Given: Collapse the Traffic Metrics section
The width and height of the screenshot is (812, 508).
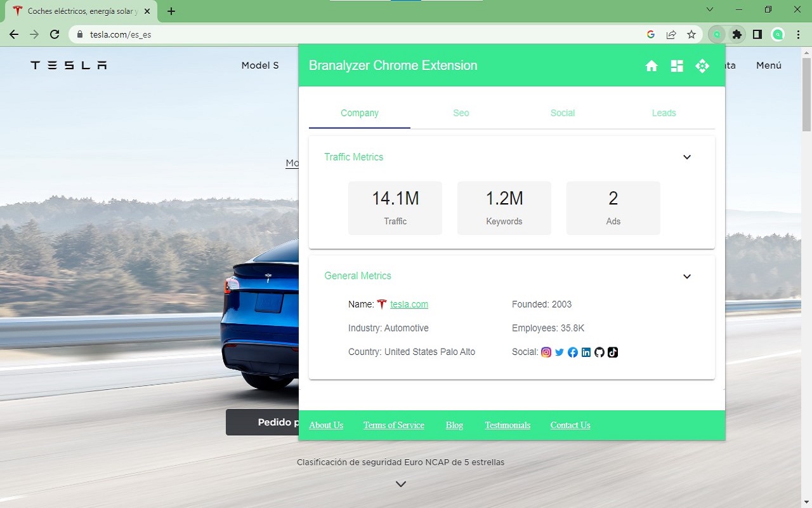Looking at the screenshot, I should click(687, 157).
